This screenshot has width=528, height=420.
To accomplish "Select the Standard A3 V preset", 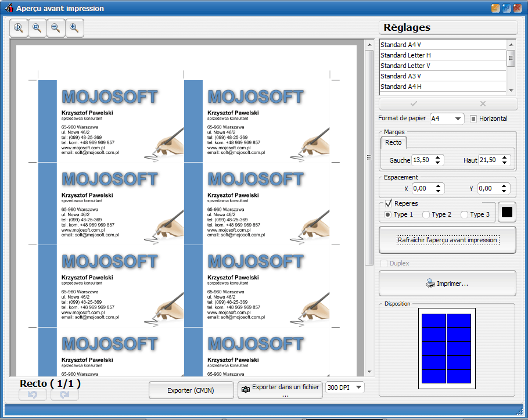I will click(x=443, y=76).
